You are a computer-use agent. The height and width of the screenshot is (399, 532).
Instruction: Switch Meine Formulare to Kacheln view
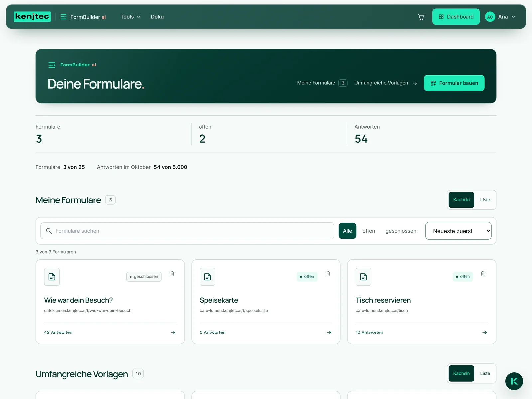(461, 200)
